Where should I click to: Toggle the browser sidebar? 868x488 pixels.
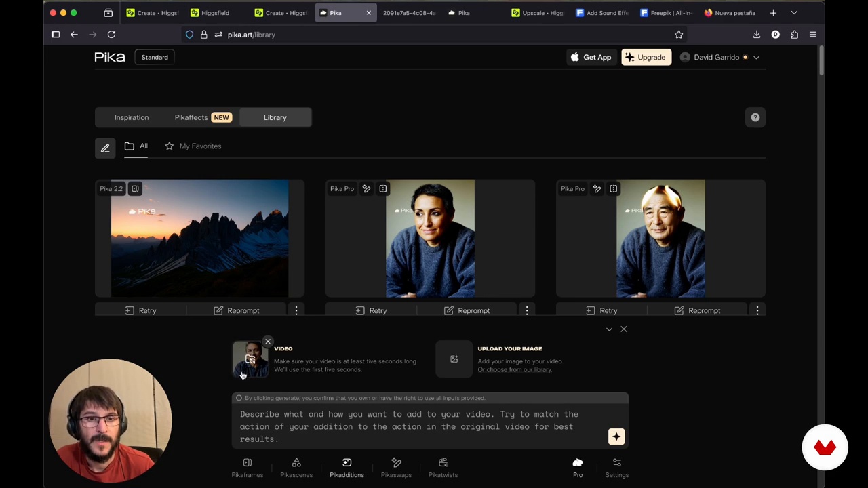pos(56,35)
